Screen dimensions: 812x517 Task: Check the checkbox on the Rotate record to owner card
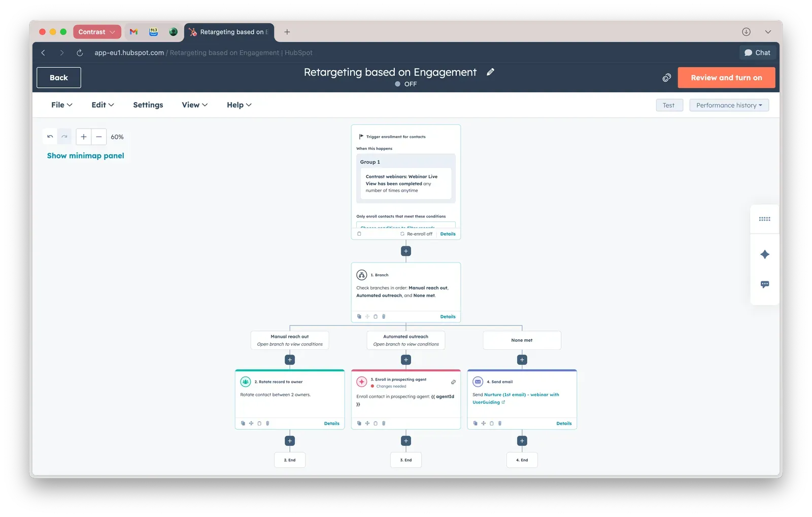point(259,423)
